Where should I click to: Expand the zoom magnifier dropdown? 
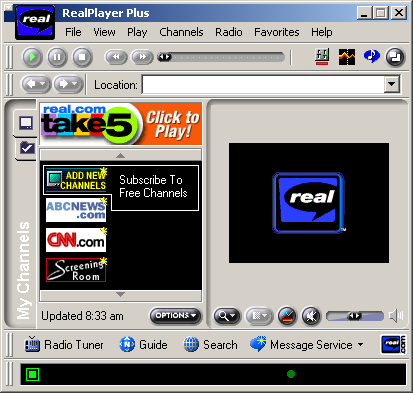[x=227, y=315]
